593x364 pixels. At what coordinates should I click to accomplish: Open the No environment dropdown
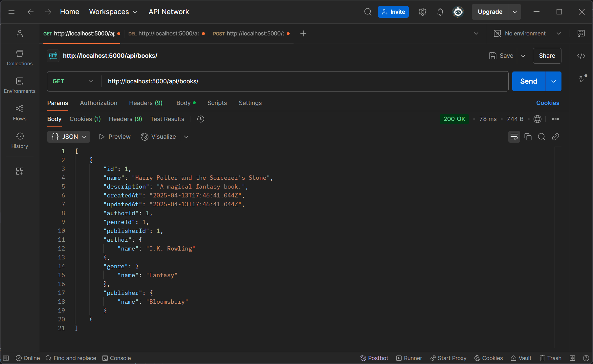point(528,33)
